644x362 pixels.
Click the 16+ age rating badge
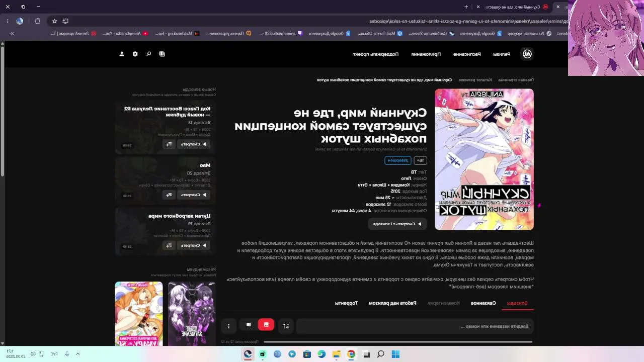(420, 160)
